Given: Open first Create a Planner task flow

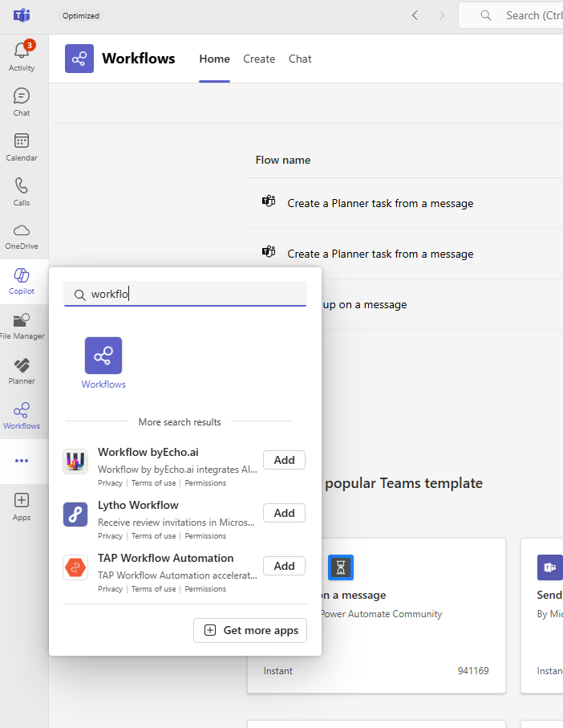Looking at the screenshot, I should click(380, 203).
